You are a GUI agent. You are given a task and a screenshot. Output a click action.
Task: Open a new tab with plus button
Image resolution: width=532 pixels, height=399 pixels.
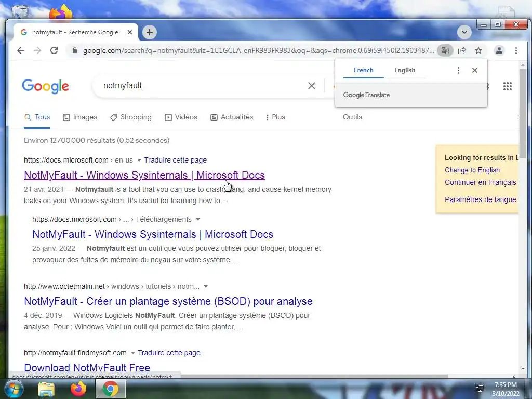(150, 32)
